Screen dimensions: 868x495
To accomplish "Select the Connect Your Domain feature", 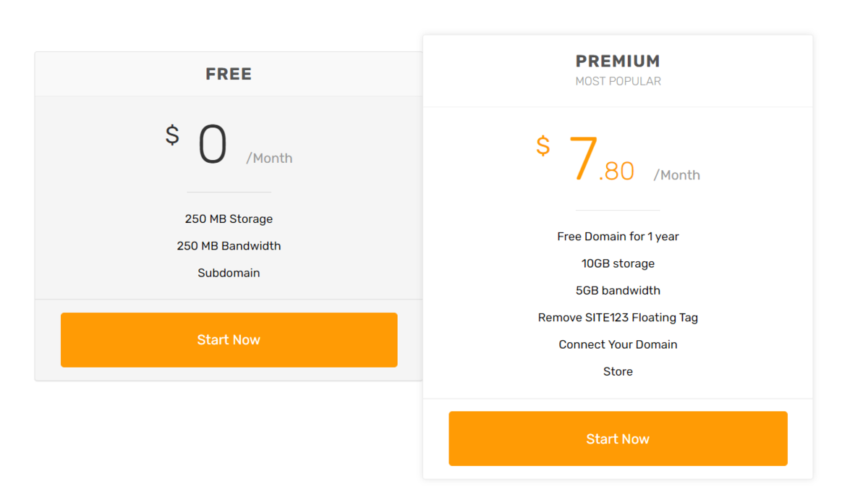I will click(x=618, y=344).
